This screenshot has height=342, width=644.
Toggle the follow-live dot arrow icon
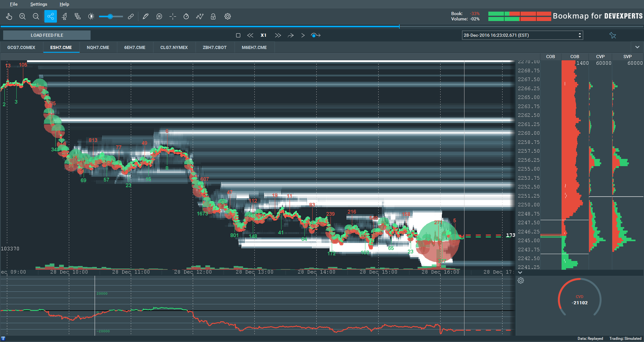pos(315,35)
